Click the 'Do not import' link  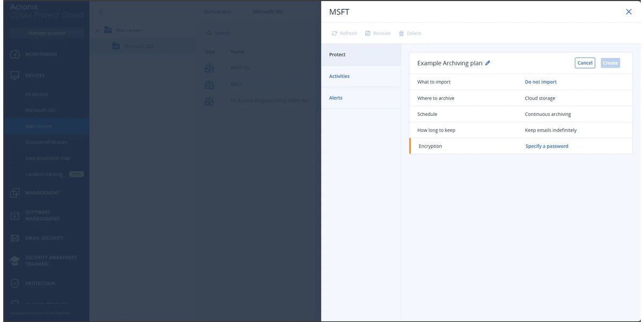(x=540, y=82)
